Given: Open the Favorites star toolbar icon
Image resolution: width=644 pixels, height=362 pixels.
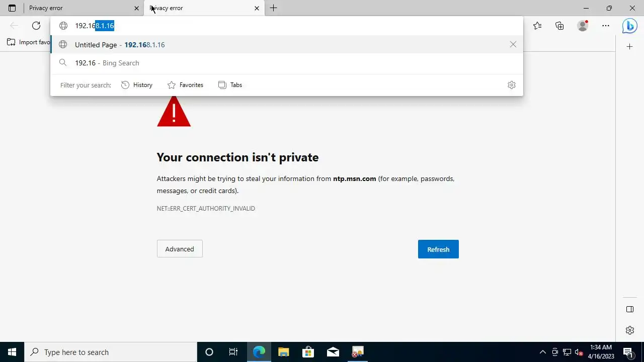Looking at the screenshot, I should pyautogui.click(x=537, y=26).
